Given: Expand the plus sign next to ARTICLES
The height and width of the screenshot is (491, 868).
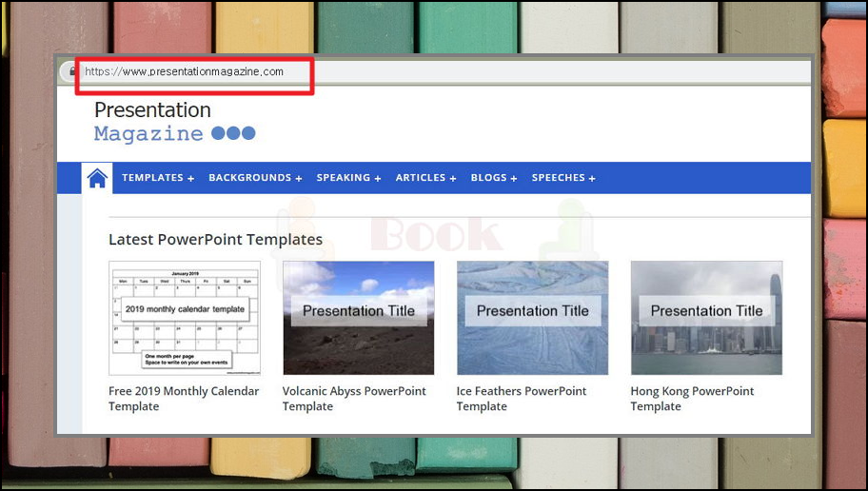Looking at the screenshot, I should coord(453,179).
